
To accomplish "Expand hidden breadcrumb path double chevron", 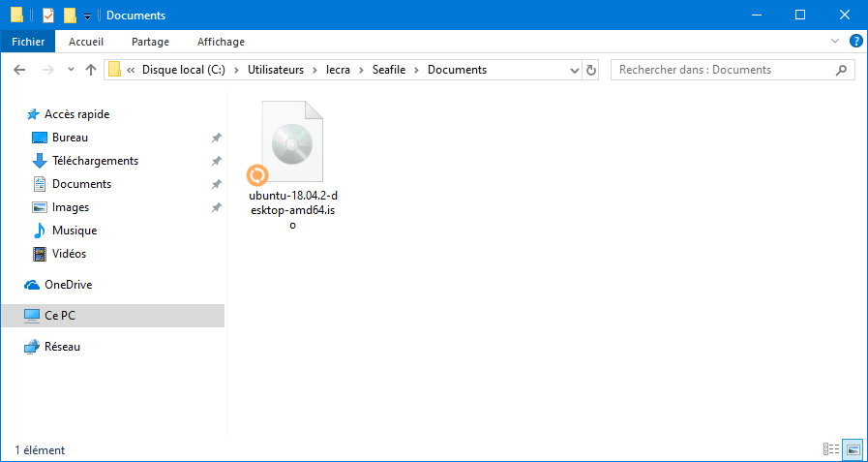I will 132,71.
